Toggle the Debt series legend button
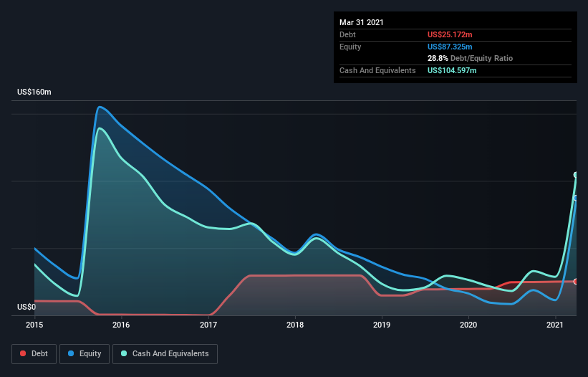This screenshot has width=588, height=377. point(34,354)
